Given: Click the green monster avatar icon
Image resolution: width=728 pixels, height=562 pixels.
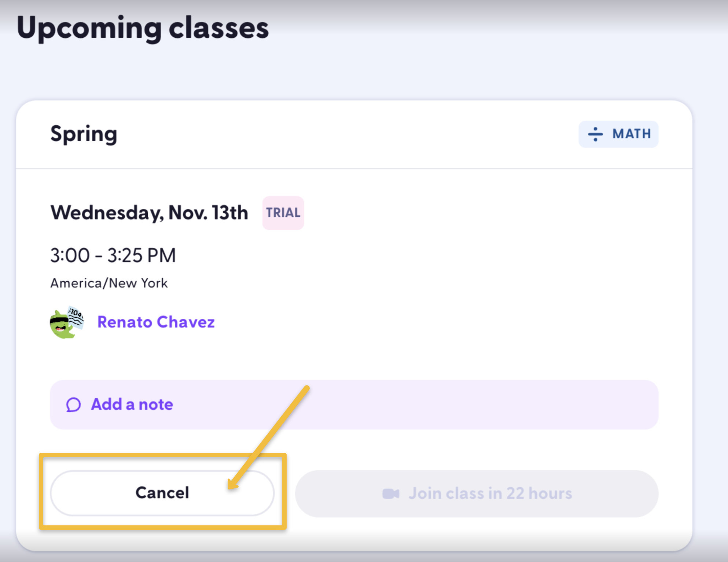Looking at the screenshot, I should [66, 323].
